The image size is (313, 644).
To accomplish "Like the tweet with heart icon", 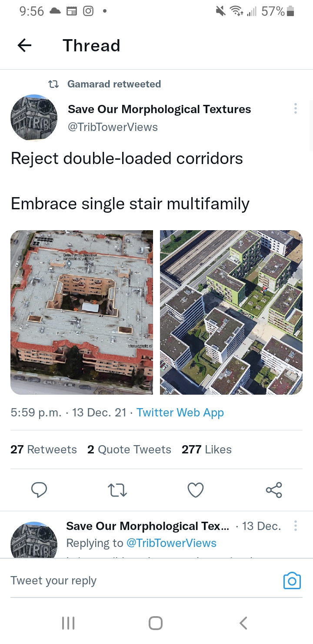I will (196, 490).
